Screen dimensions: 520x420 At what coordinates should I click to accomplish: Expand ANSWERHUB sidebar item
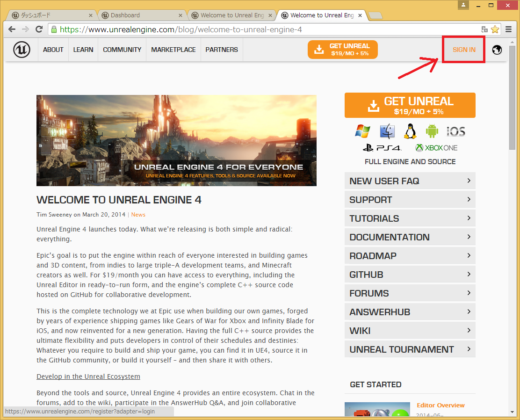click(x=410, y=312)
